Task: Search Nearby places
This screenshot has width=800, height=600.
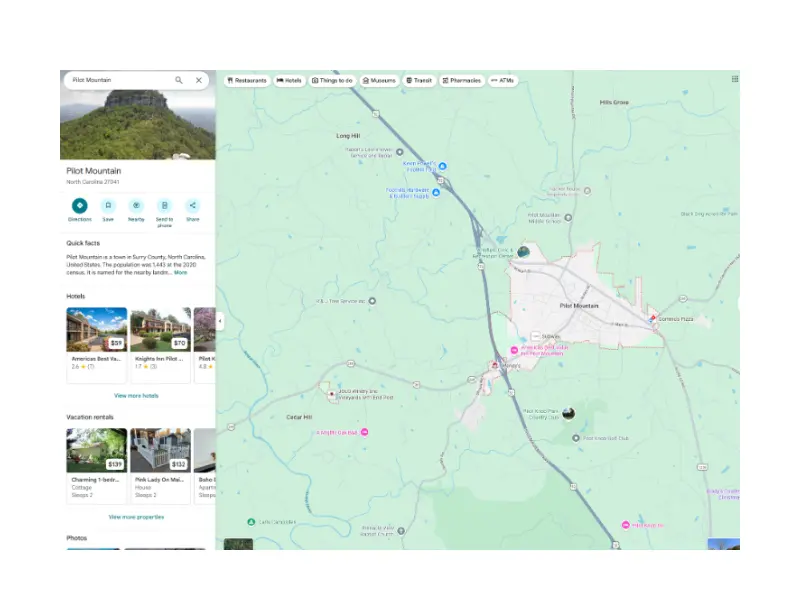Action: [x=136, y=206]
